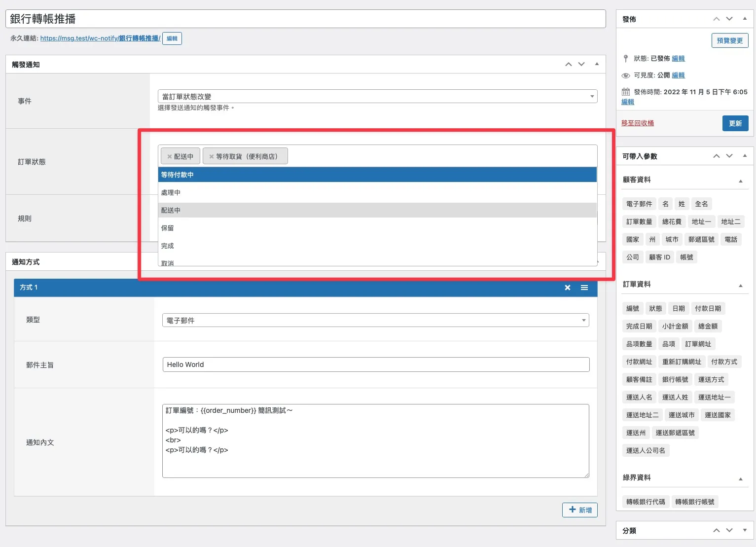Insert the 電話 customer parameter

coord(731,239)
